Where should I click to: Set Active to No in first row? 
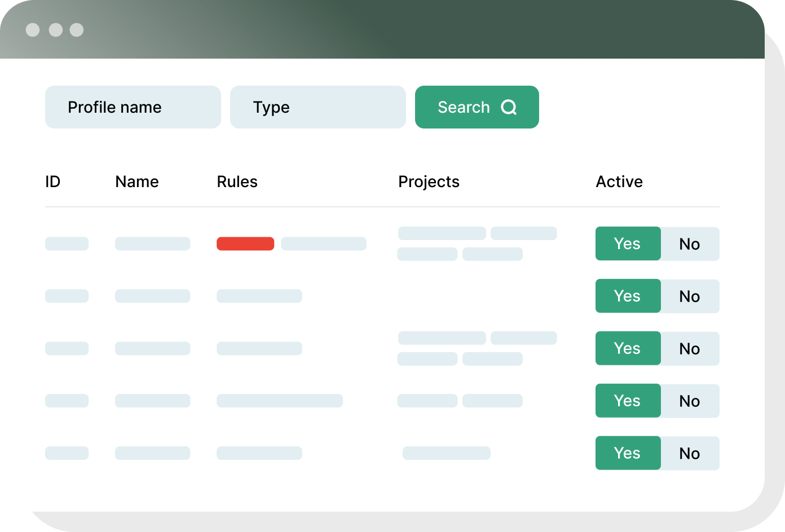690,244
